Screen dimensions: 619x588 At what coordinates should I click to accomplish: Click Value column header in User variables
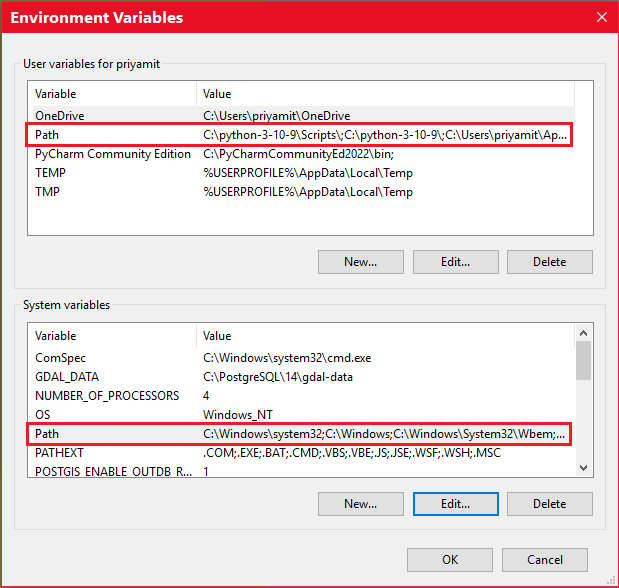(x=385, y=94)
